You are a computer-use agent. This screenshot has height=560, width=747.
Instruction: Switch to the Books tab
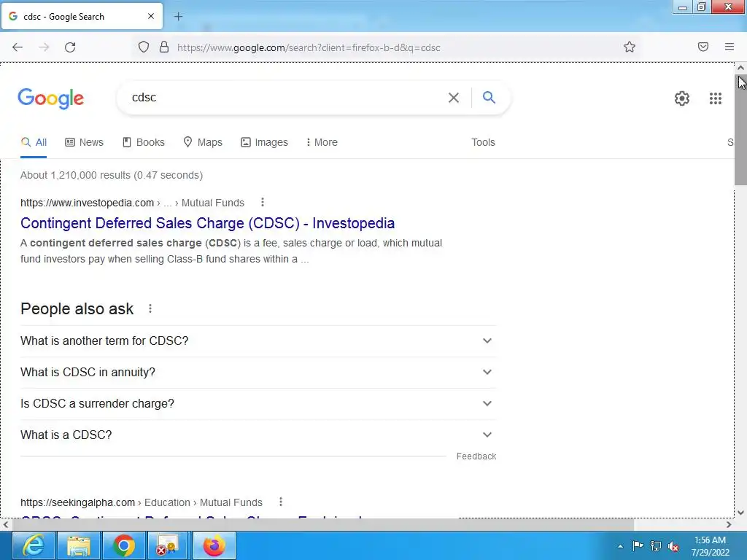(144, 142)
